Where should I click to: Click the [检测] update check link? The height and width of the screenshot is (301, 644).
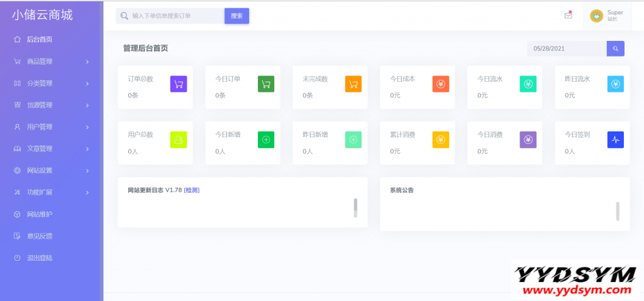tap(191, 190)
